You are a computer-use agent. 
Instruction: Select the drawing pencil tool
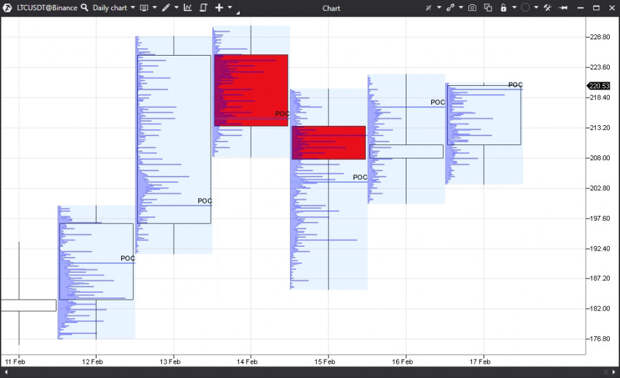tap(166, 8)
